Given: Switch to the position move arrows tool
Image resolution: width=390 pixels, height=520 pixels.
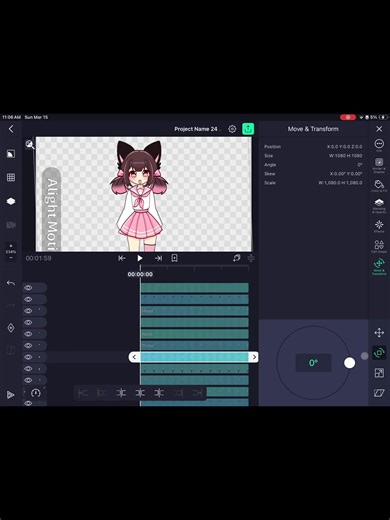Looking at the screenshot, I should 379,333.
